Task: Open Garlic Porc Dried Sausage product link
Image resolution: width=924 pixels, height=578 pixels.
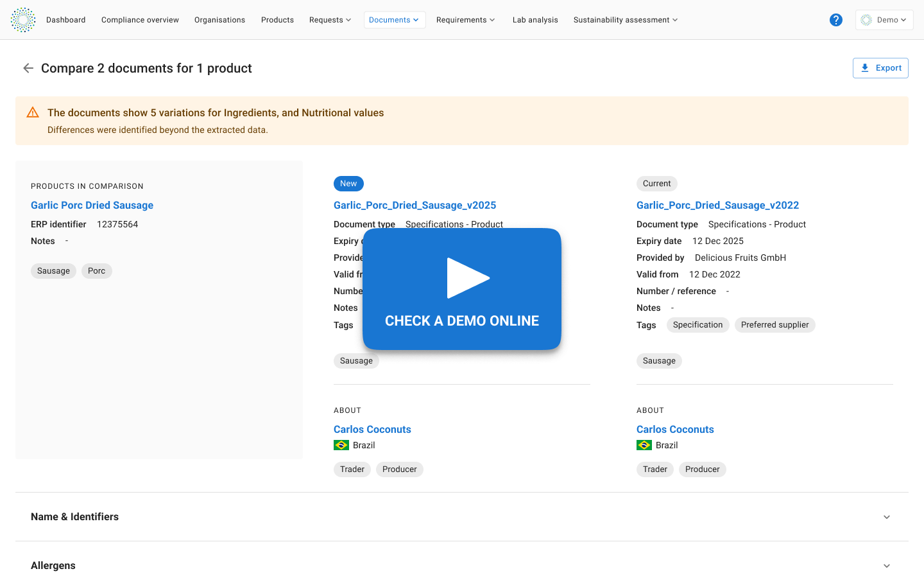Action: (x=92, y=206)
